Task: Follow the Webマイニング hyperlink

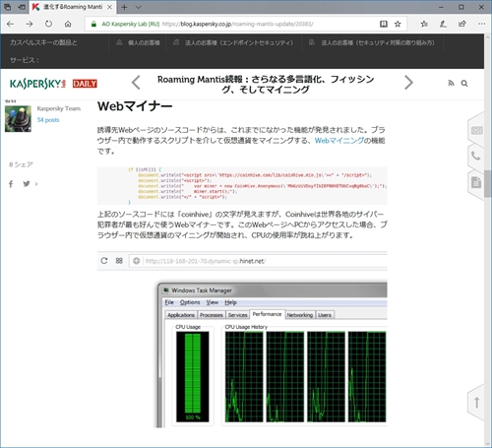Action: (x=339, y=141)
